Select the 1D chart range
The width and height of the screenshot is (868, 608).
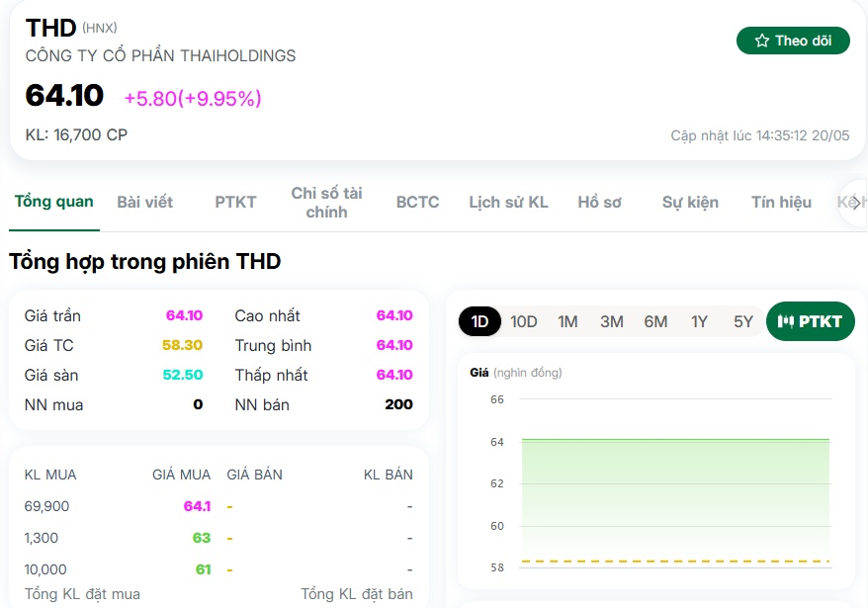click(x=479, y=321)
